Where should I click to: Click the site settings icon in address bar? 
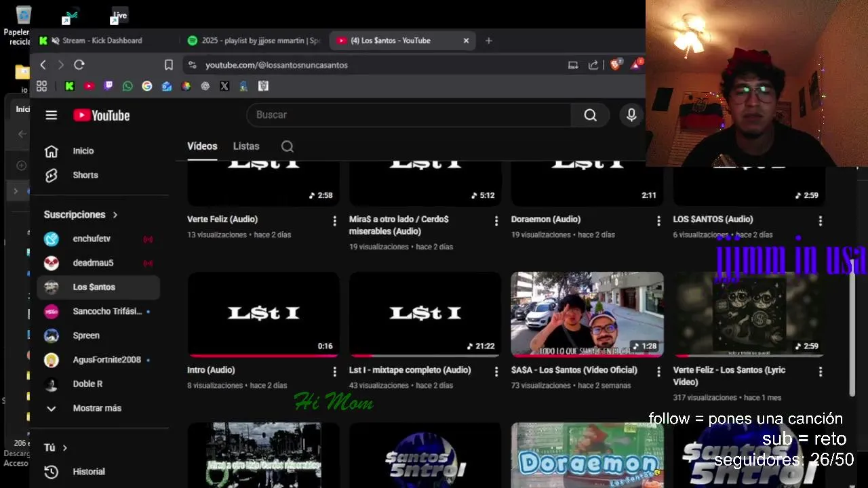coord(192,65)
